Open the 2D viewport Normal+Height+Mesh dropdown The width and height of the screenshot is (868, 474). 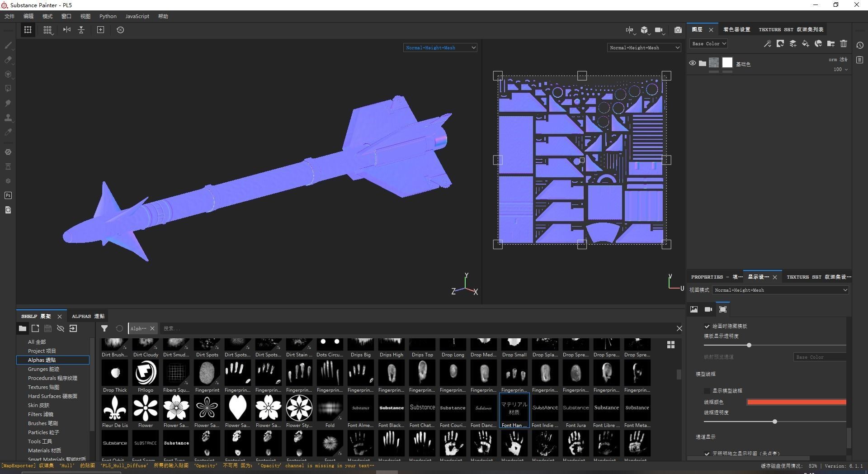pyautogui.click(x=644, y=47)
